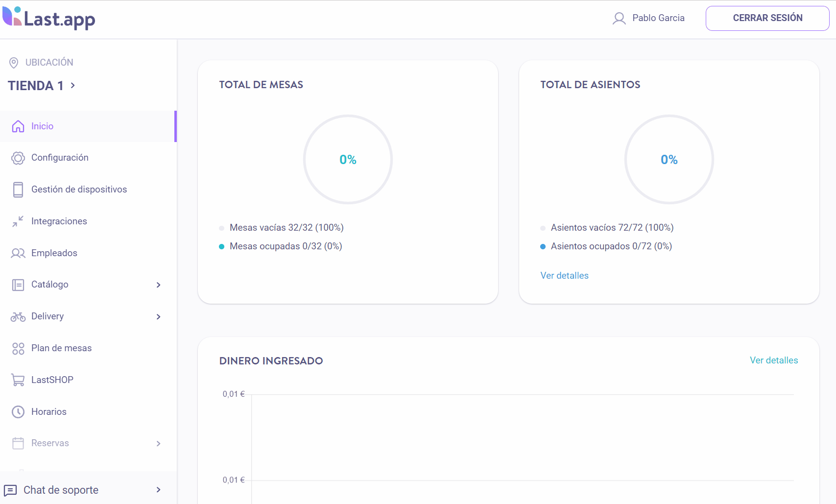Open Configuración menu item
The image size is (836, 504).
click(88, 158)
